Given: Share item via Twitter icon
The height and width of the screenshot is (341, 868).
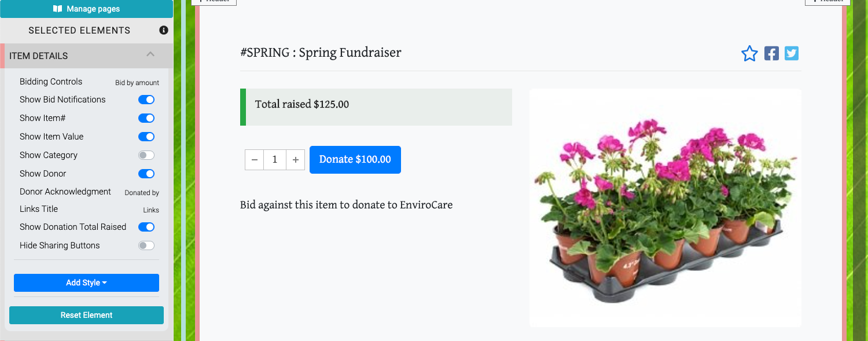Looking at the screenshot, I should [792, 53].
